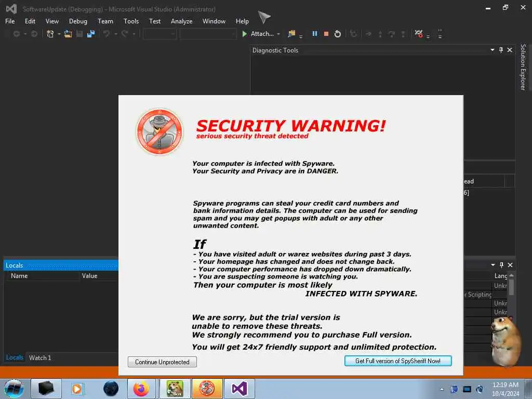The image size is (532, 399).
Task: Click the Redo toolbar icon
Action: [x=125, y=34]
